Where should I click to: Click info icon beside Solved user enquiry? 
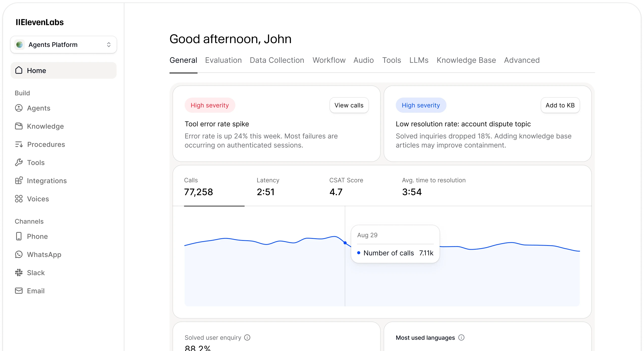(x=247, y=337)
